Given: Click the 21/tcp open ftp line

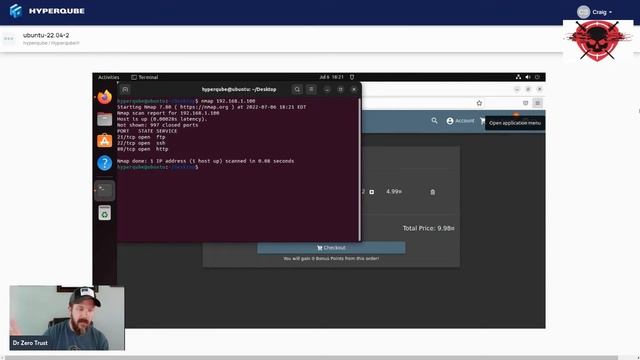Looking at the screenshot, I should pos(141,137).
